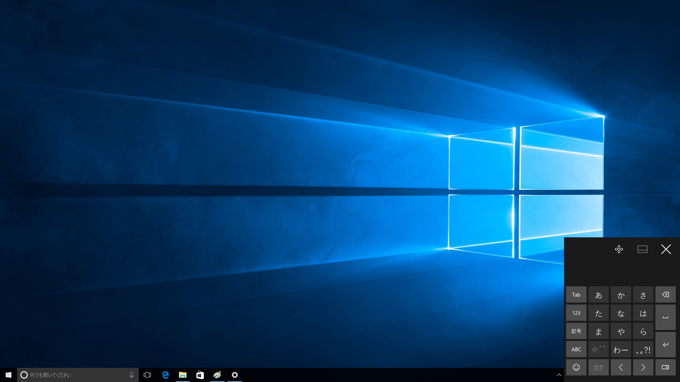Viewport: 680px width, 382px height.
Task: Tap the 、。?! punctuation key
Action: click(x=643, y=349)
